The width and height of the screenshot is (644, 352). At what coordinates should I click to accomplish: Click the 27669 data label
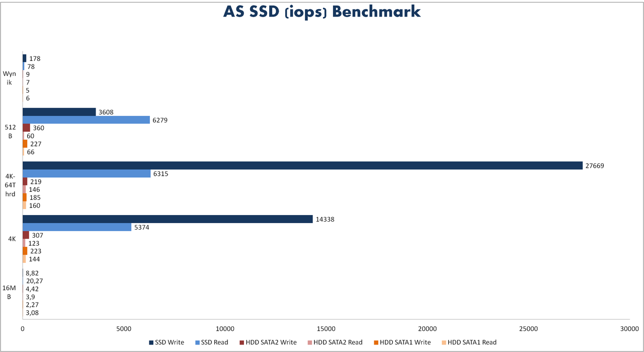[x=595, y=166]
